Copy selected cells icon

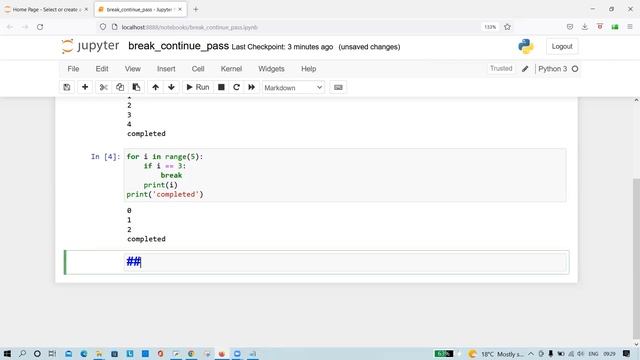click(120, 87)
